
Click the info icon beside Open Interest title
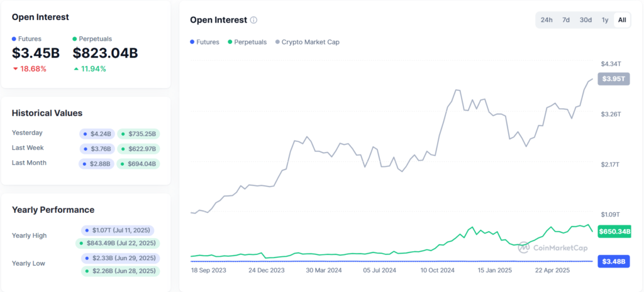pyautogui.click(x=253, y=20)
